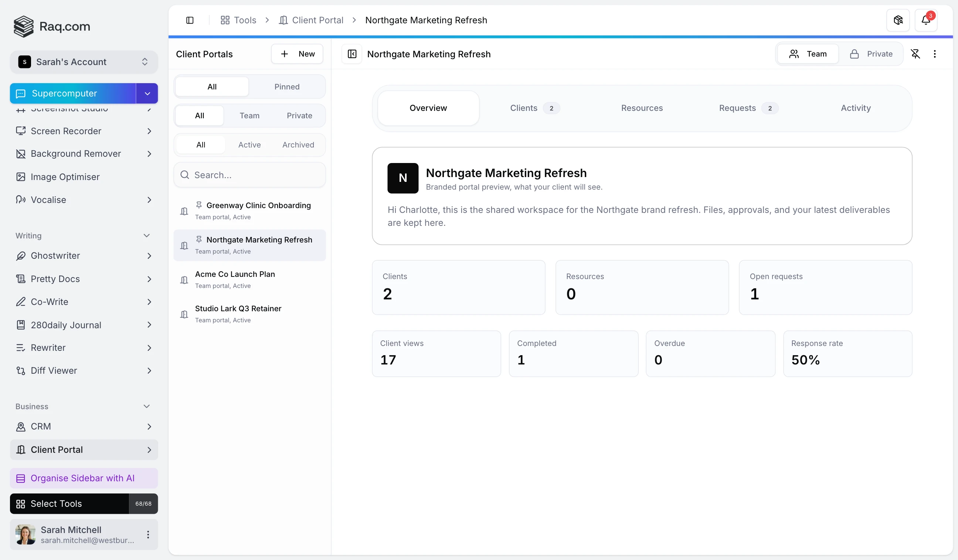Open the Studio Lark Q3 Retainer portal
This screenshot has width=958, height=560.
pyautogui.click(x=249, y=314)
